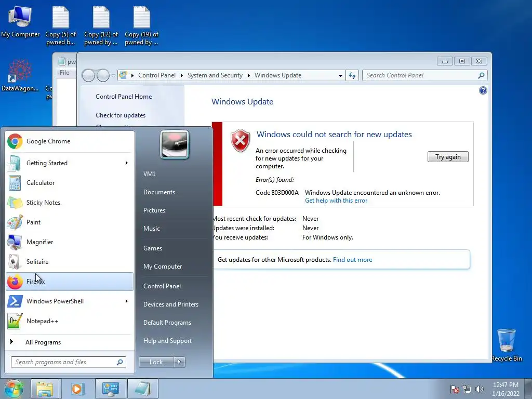Viewport: 532px width, 399px height.
Task: Select Copy (19) of pwned desktop file
Action: 141,26
